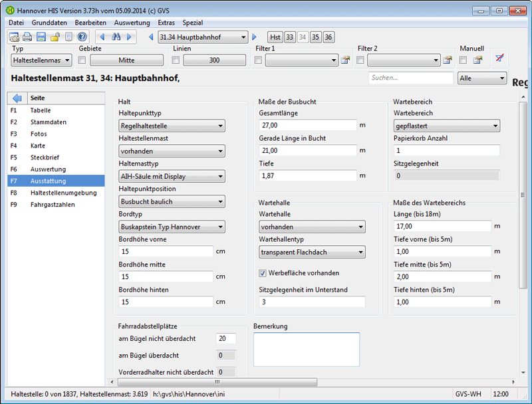The width and height of the screenshot is (532, 404).
Task: Open Haltepunkttyp Regelhaltestelle dropdown
Action: (x=172, y=126)
